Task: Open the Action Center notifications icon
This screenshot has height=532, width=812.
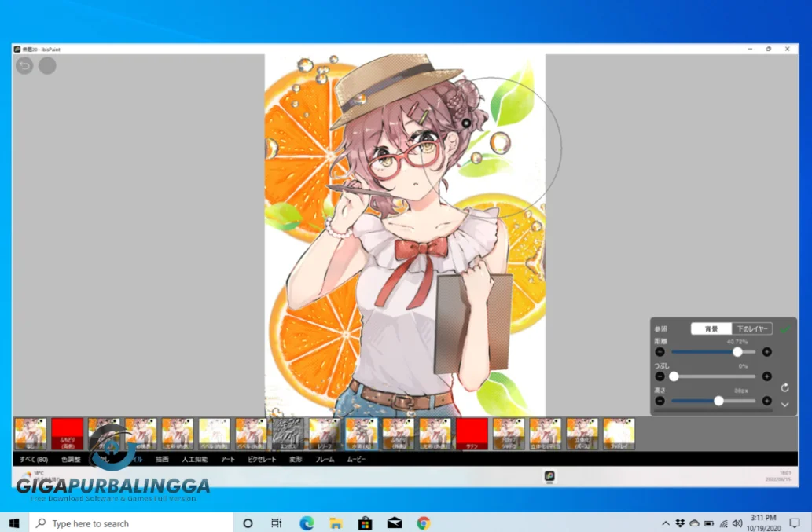Action: (x=795, y=523)
